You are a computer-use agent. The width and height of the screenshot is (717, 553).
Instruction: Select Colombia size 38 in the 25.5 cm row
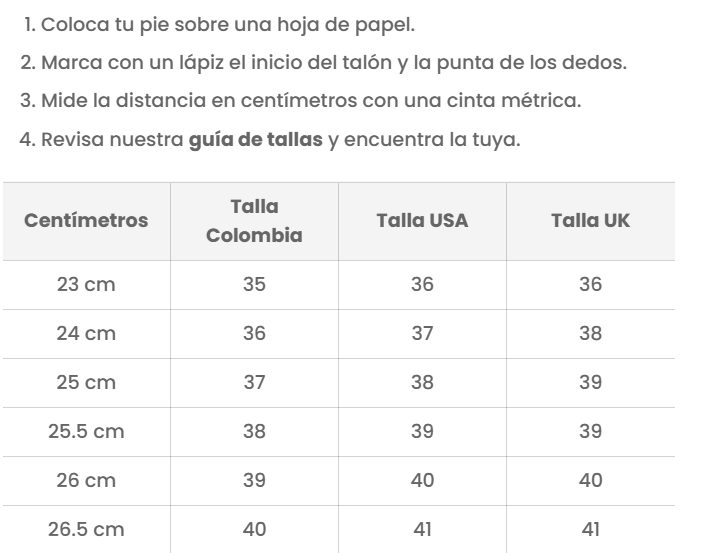tap(254, 432)
